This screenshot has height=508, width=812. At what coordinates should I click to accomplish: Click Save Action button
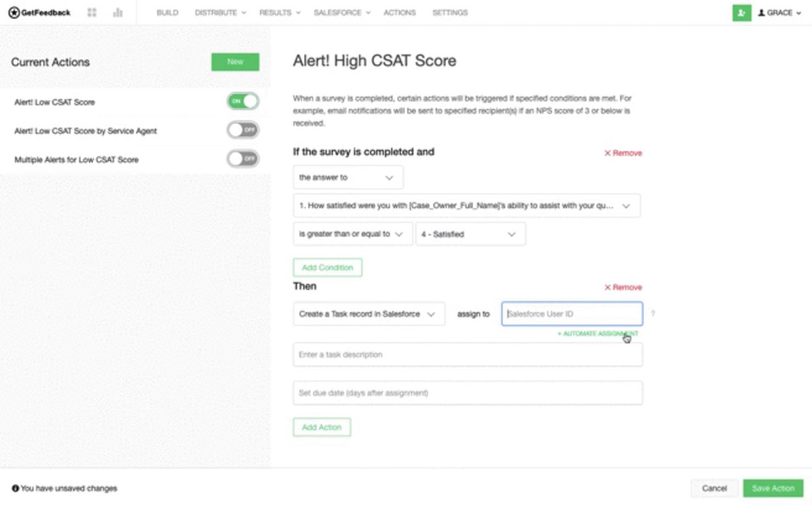point(773,488)
